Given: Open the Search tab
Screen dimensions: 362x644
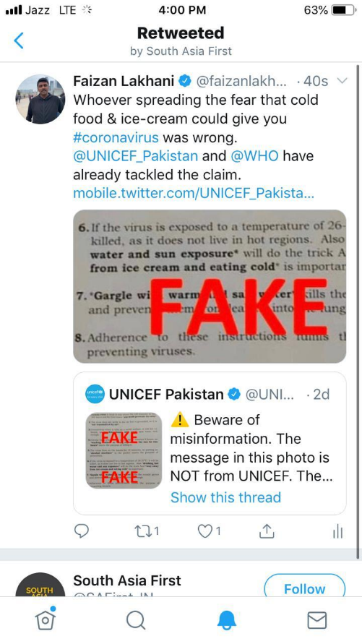Looking at the screenshot, I should tap(135, 619).
